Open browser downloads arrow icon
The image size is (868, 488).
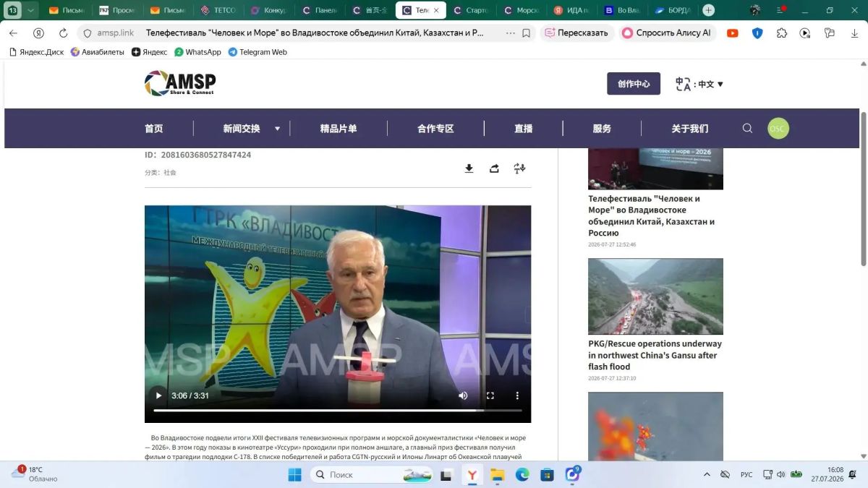point(854,33)
